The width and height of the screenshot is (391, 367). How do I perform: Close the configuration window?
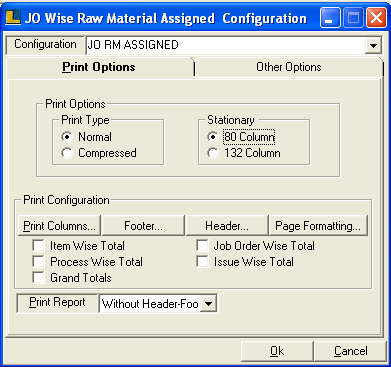click(x=376, y=17)
